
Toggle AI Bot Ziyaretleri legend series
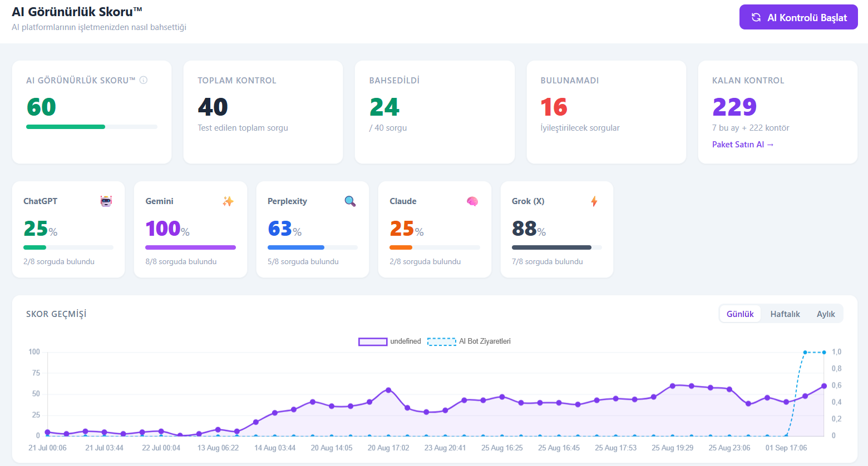(x=469, y=341)
